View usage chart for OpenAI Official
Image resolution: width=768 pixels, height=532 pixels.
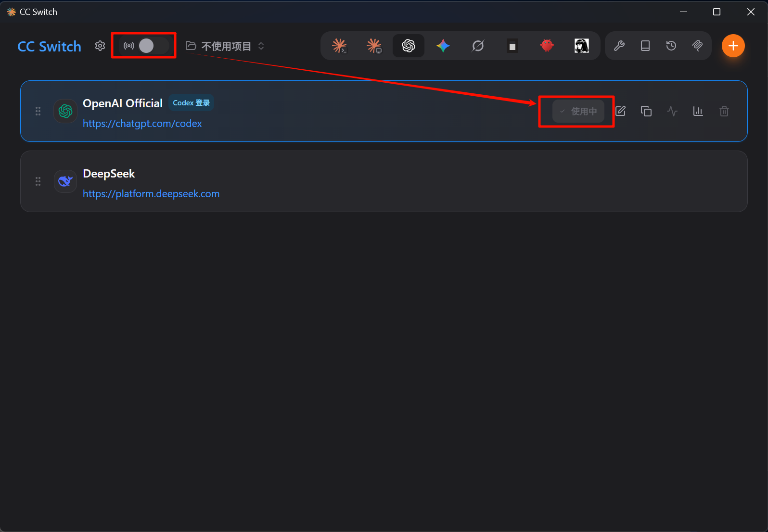click(698, 111)
